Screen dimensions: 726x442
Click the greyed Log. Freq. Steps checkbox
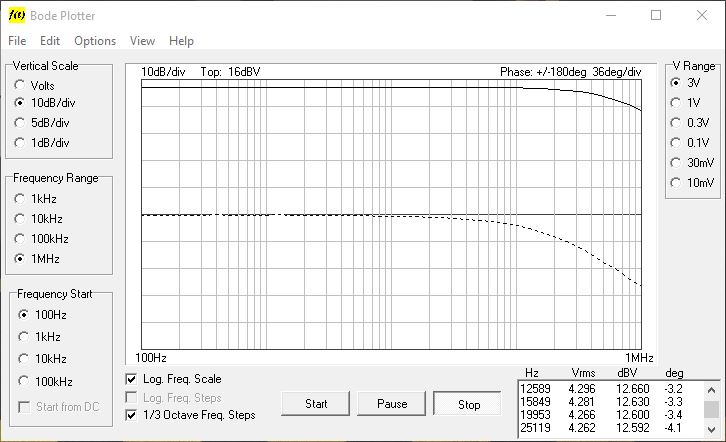(x=131, y=398)
